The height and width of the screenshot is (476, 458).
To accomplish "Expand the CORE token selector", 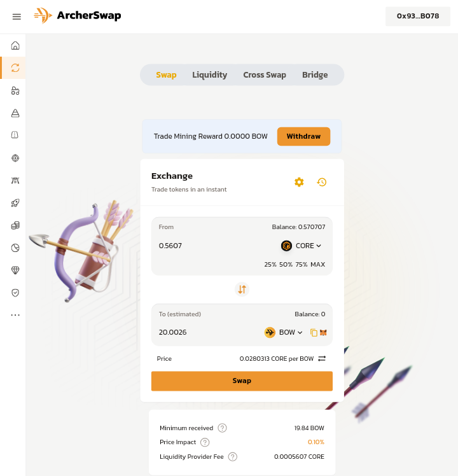I will pyautogui.click(x=302, y=246).
